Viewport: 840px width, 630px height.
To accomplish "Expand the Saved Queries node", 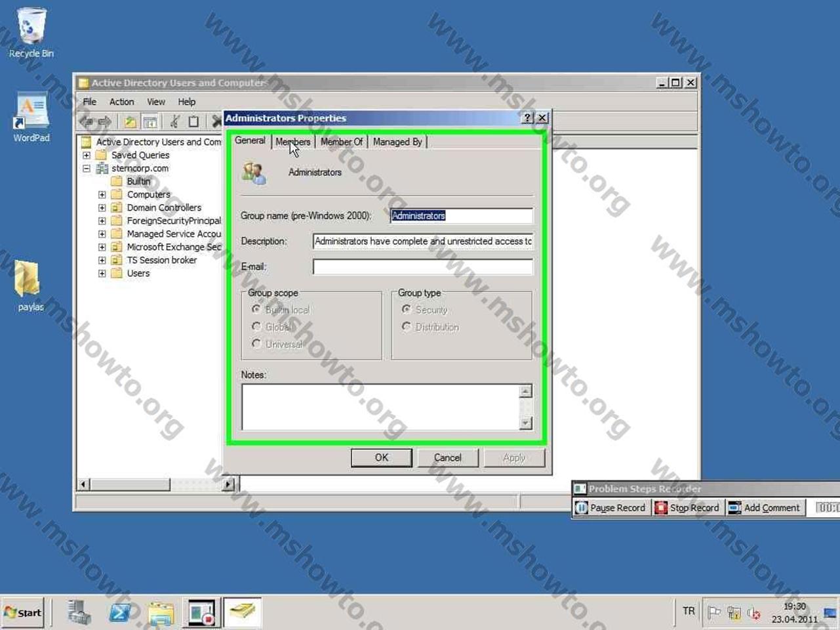I will click(x=87, y=156).
